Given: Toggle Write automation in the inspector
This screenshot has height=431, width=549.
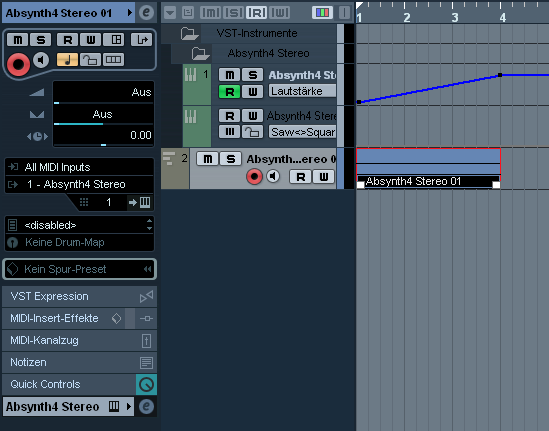Looking at the screenshot, I should point(91,40).
